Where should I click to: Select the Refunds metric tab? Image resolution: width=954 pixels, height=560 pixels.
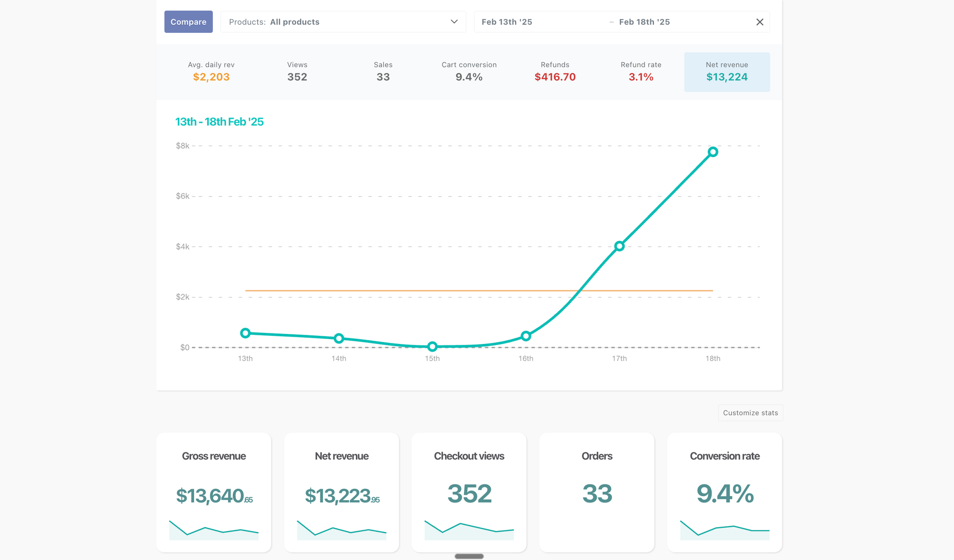(555, 72)
